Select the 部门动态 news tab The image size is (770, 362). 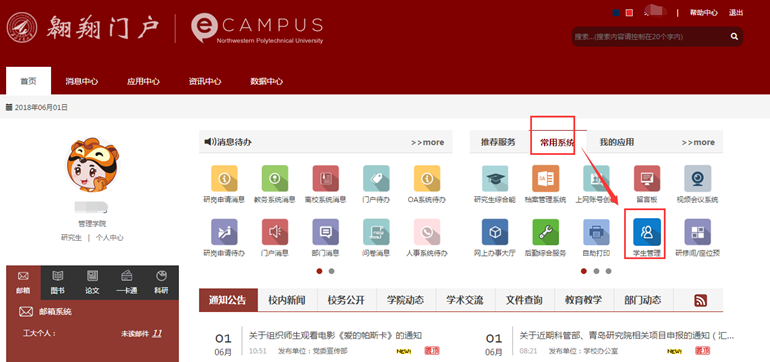[643, 300]
